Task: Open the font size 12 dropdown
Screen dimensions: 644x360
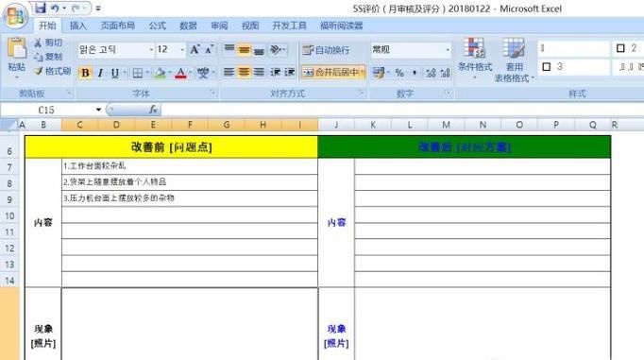Action: click(182, 50)
